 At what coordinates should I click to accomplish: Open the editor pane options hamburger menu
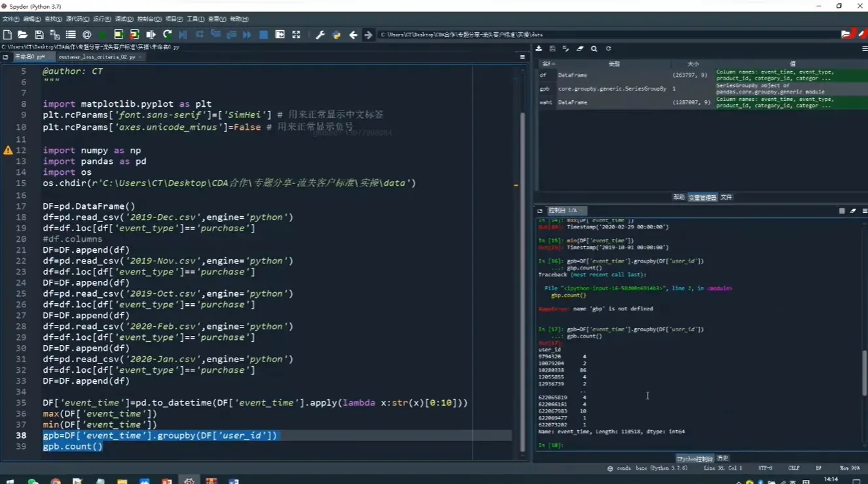coord(522,57)
